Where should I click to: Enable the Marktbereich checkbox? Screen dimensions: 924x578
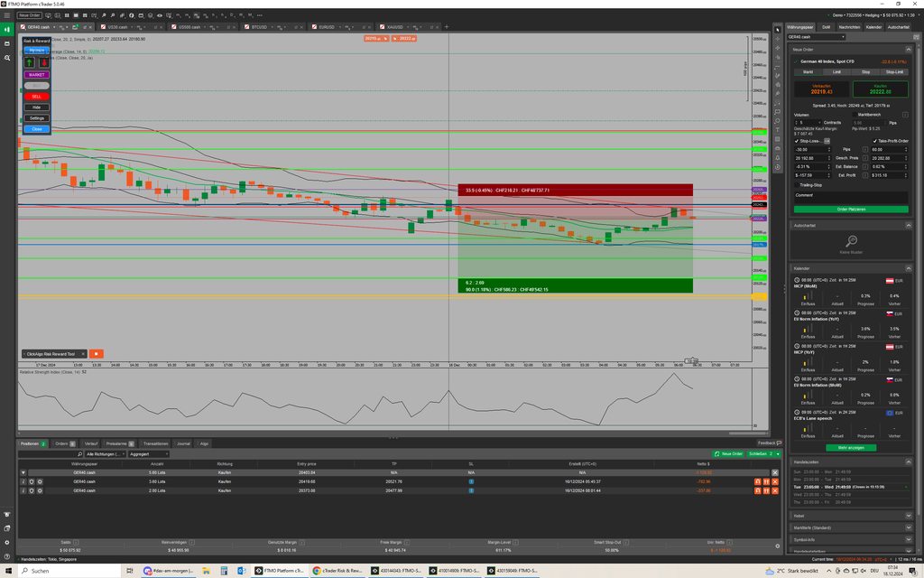[x=855, y=115]
